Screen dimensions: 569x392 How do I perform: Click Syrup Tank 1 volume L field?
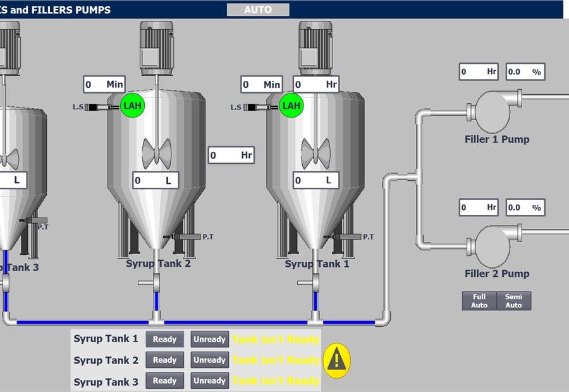[x=316, y=180]
